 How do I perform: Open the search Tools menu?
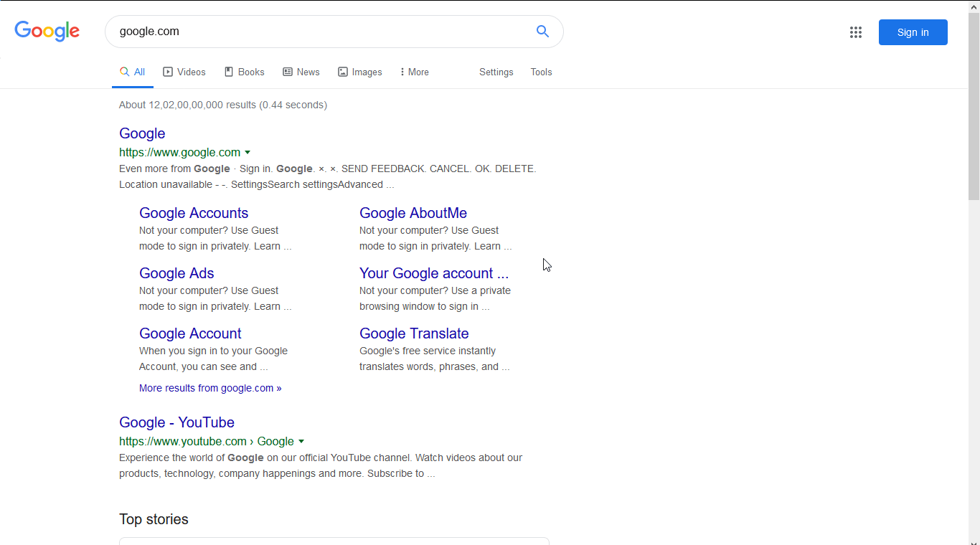pyautogui.click(x=541, y=72)
